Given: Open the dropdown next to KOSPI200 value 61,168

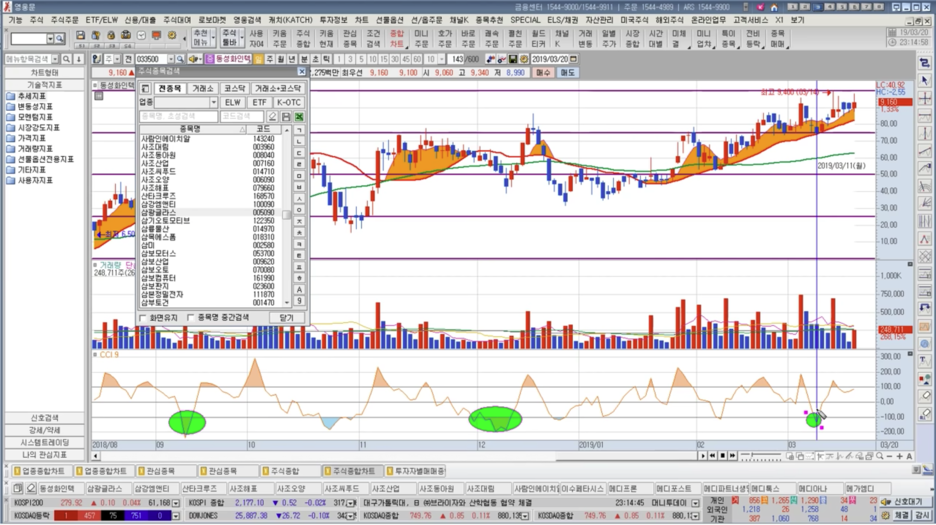Looking at the screenshot, I should [176, 503].
